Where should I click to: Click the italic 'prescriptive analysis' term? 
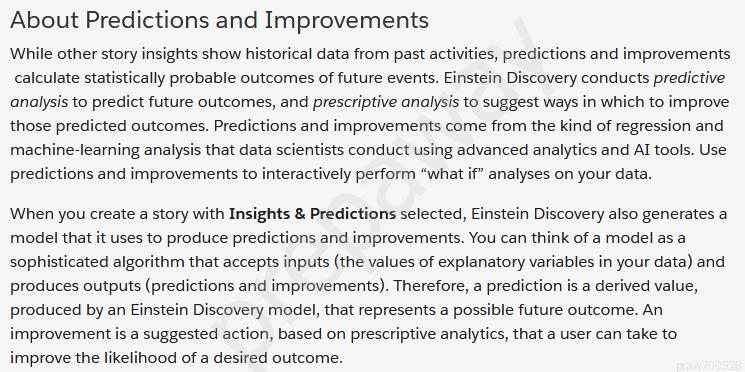[x=386, y=102]
